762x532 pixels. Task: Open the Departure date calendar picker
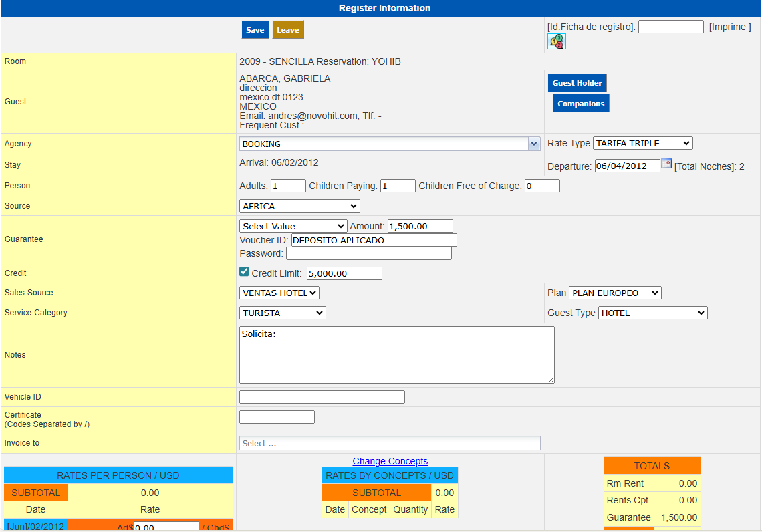click(666, 164)
